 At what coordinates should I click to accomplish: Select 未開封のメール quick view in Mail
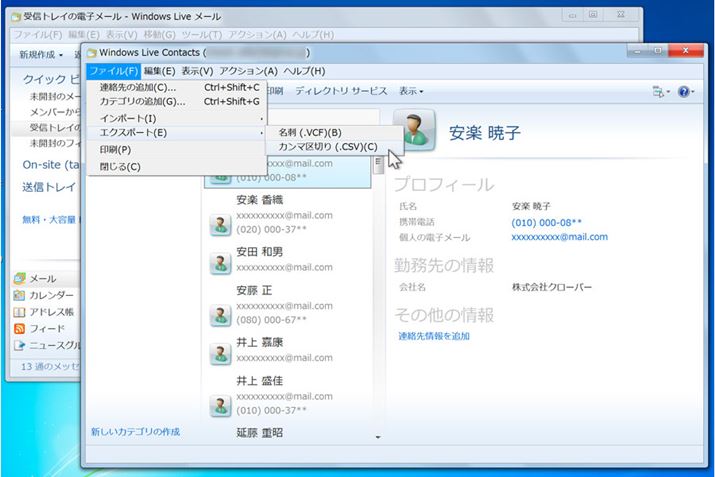pos(54,96)
